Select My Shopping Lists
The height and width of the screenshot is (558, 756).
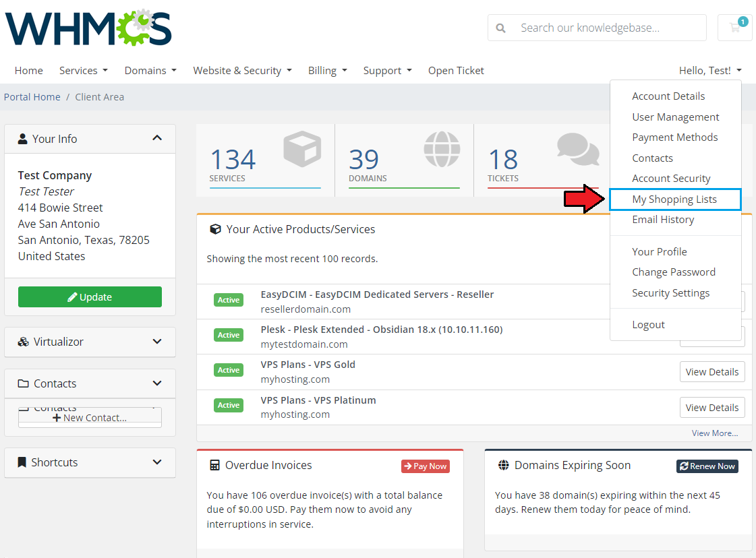pos(675,199)
